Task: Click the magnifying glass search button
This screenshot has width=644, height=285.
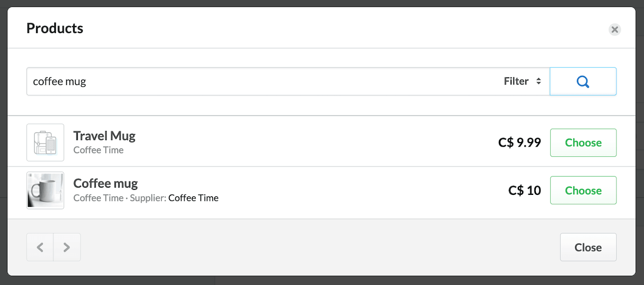Action: (x=583, y=81)
